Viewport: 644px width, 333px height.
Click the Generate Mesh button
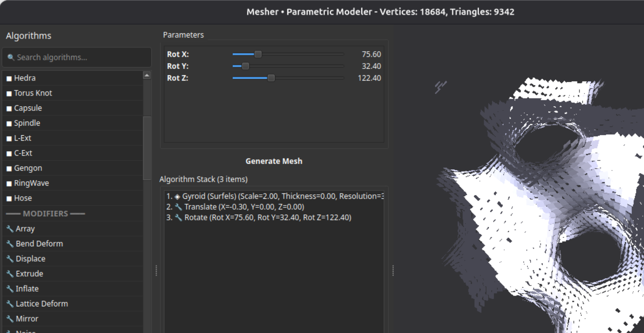[274, 161]
